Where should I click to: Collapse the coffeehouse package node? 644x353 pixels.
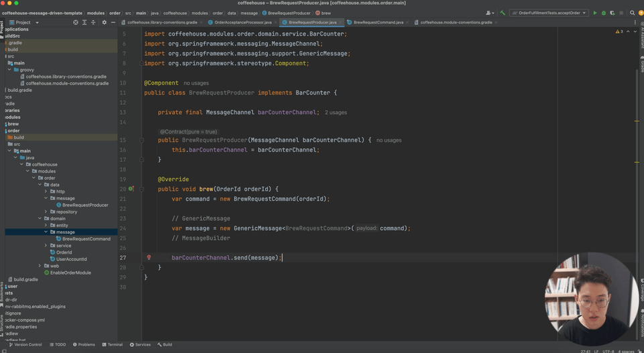21,164
